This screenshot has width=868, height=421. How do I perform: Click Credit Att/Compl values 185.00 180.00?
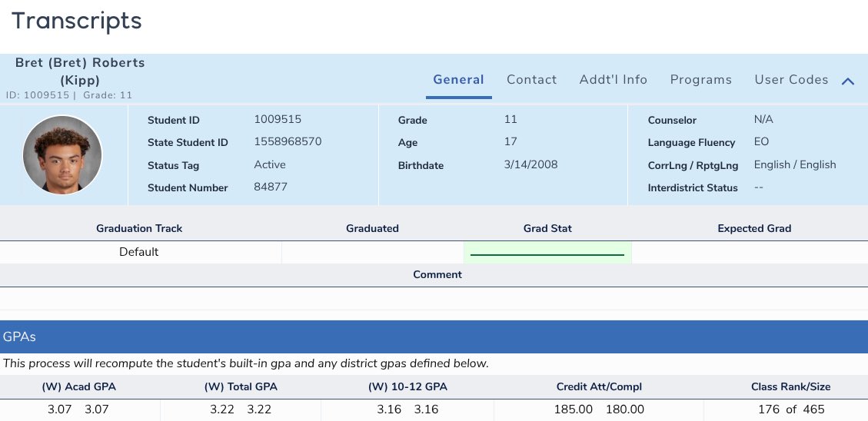pyautogui.click(x=599, y=409)
